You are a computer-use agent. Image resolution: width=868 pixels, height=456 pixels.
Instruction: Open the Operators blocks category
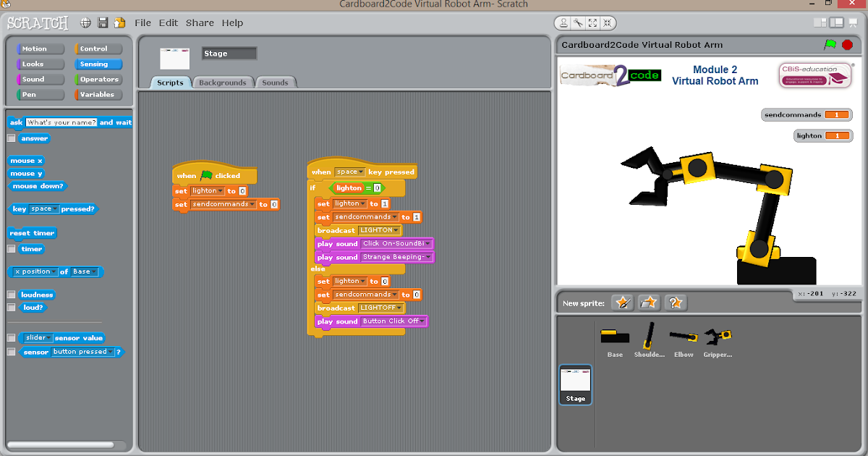click(98, 80)
